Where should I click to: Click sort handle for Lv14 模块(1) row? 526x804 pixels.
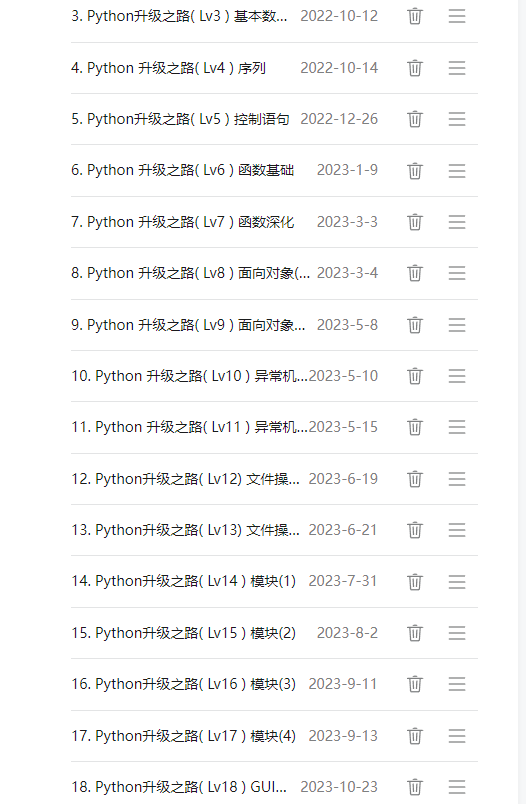pyautogui.click(x=457, y=581)
